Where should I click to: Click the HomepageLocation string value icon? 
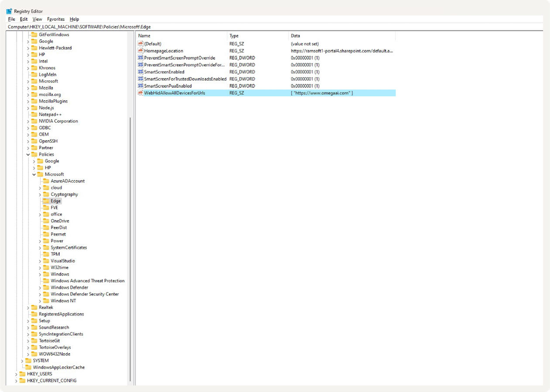pyautogui.click(x=141, y=51)
